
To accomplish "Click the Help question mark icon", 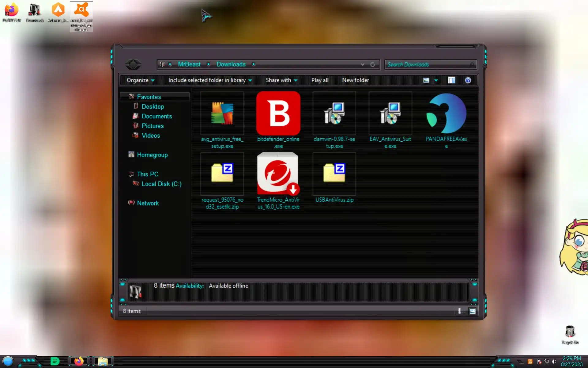I will [468, 80].
